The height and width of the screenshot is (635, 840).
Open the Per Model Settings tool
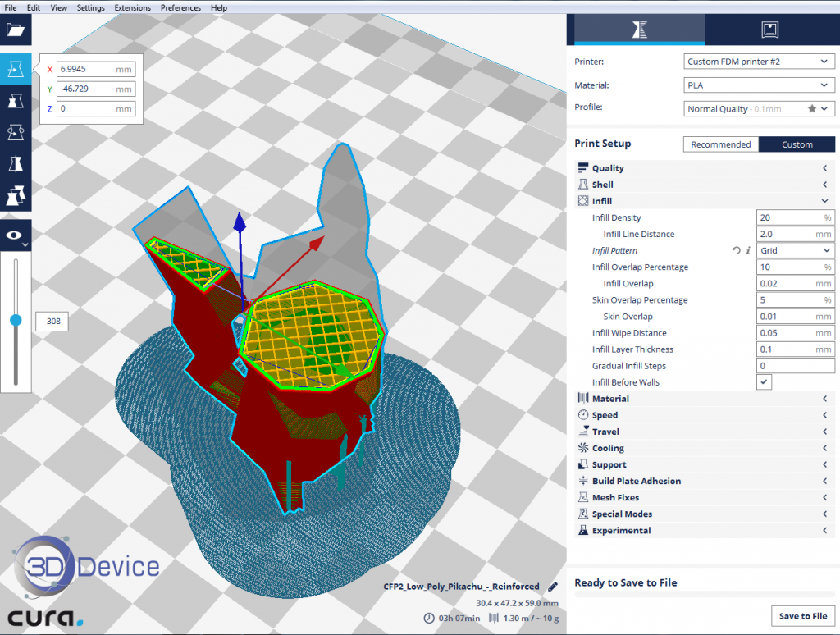coord(16,196)
